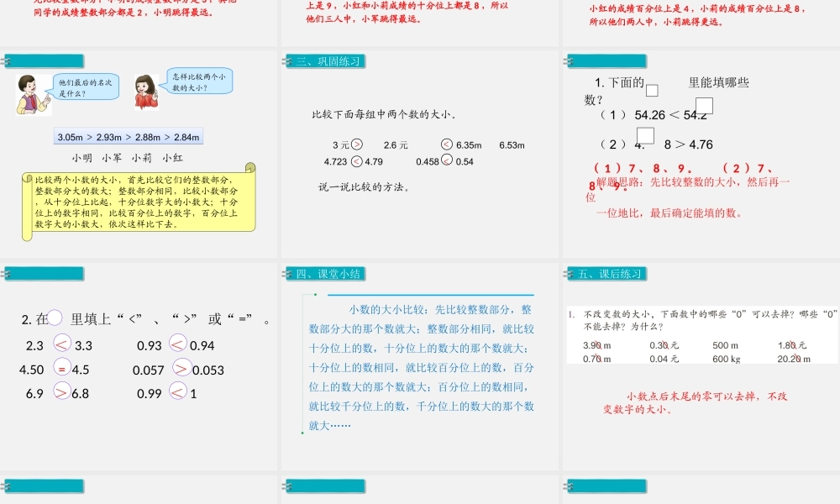Select the slide with the yellow scroll shape
The width and height of the screenshot is (840, 504).
pyautogui.click(x=139, y=155)
